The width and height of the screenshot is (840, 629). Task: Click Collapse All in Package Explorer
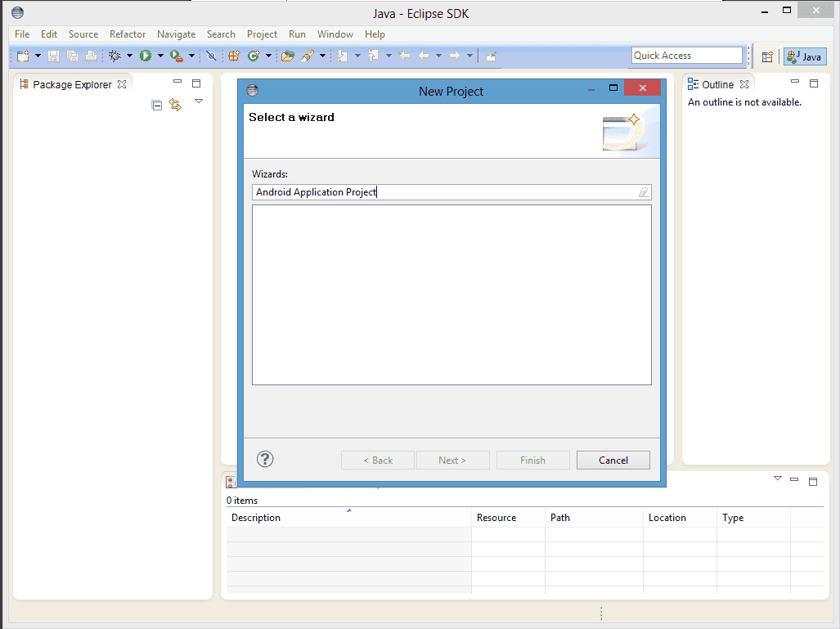click(157, 105)
